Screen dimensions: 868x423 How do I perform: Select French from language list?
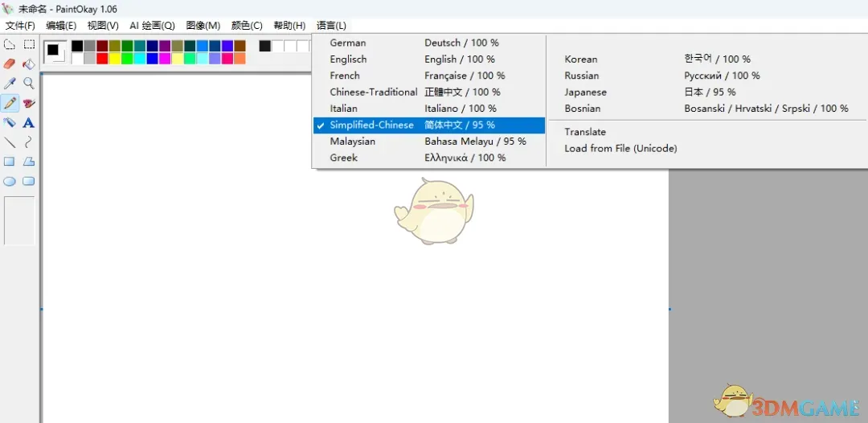coord(429,76)
